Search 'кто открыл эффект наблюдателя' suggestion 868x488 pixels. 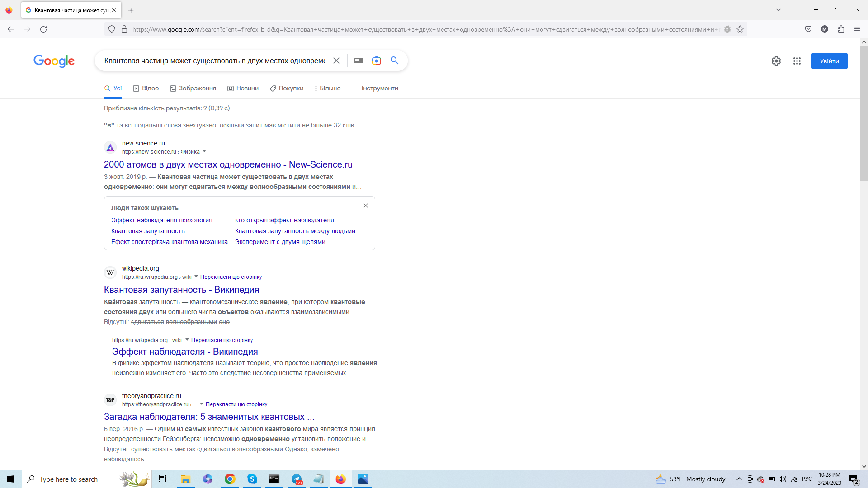pyautogui.click(x=284, y=220)
